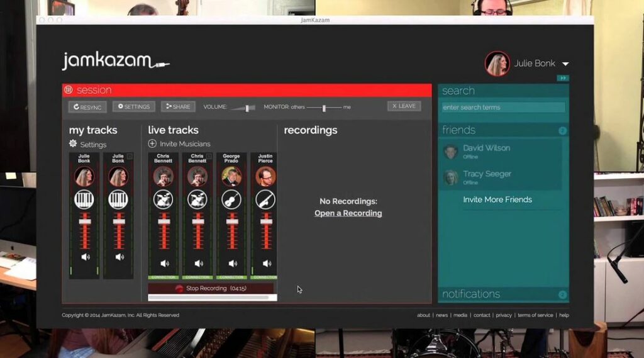This screenshot has width=644, height=358.
Task: Mute the second Julie Bonk track
Action: pyautogui.click(x=119, y=257)
